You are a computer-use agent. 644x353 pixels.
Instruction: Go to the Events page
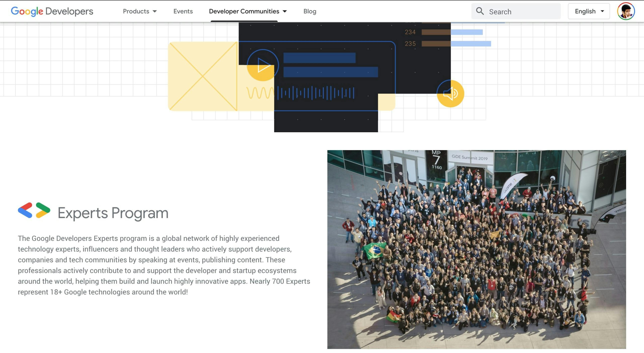[183, 11]
